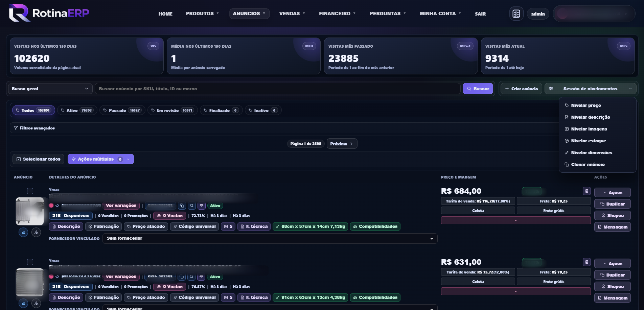Open 0 Visitas eye badge in second listing
The height and width of the screenshot is (310, 644).
point(169,287)
